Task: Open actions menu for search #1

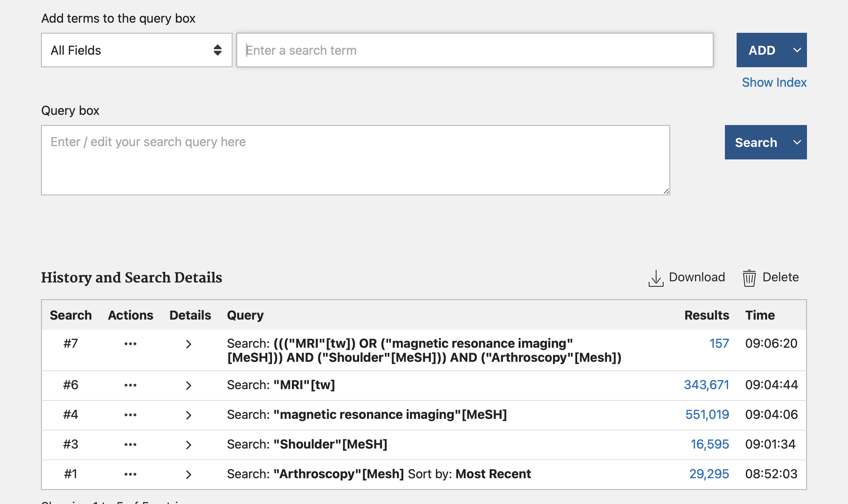Action: tap(130, 474)
